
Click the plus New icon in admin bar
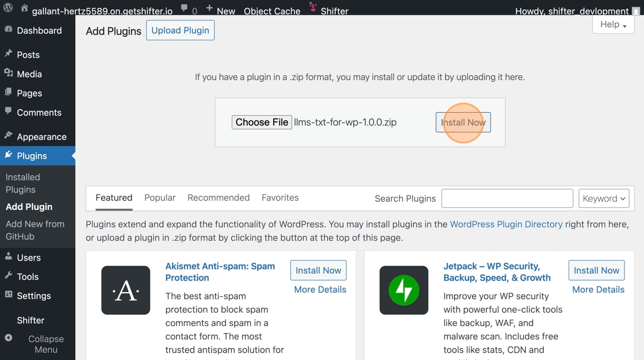click(x=209, y=8)
